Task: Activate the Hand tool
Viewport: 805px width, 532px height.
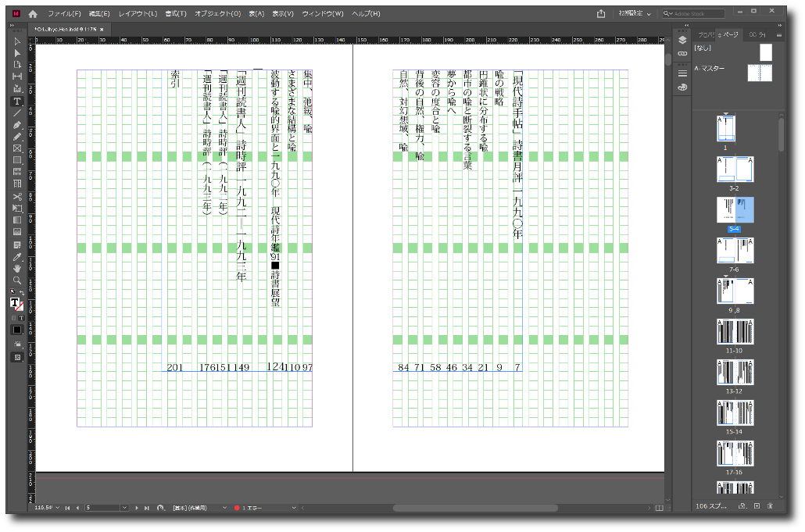Action: (x=16, y=268)
